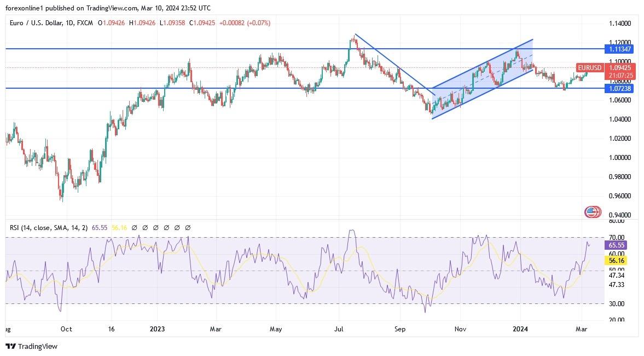Click the red EURUSD symbol tag
Screen dimensions: 644x356
click(x=589, y=68)
